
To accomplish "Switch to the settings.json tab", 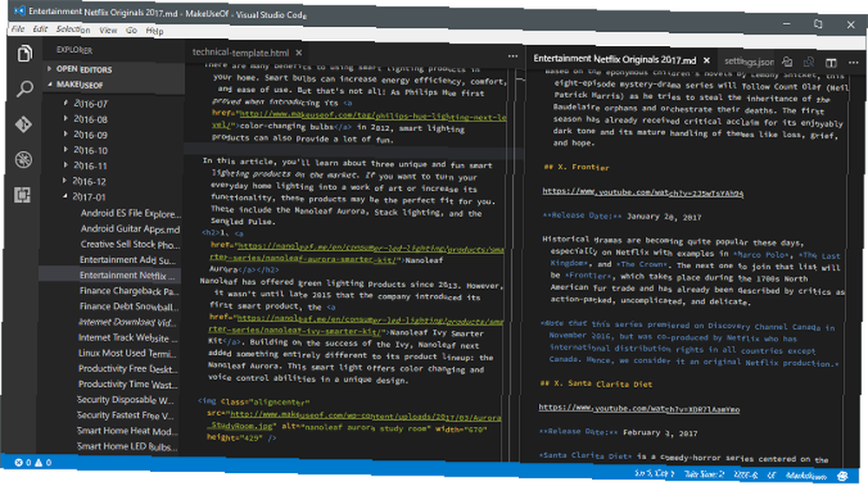I will point(749,61).
